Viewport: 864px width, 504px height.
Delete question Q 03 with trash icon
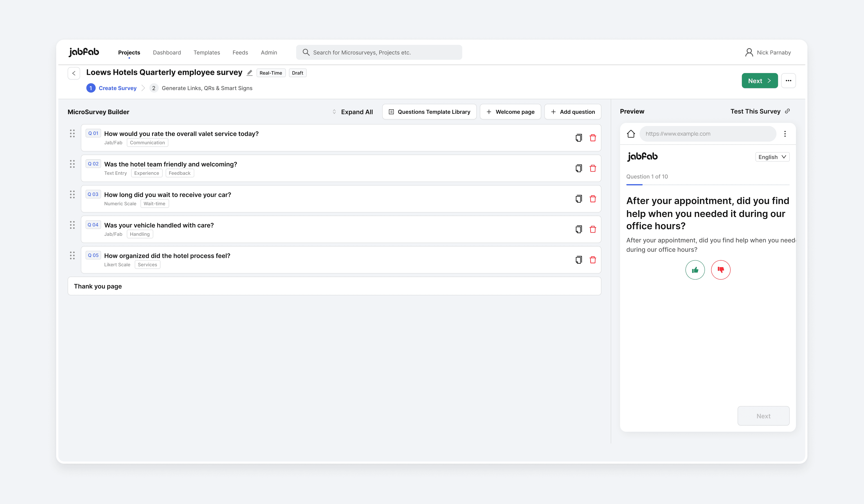coord(592,199)
